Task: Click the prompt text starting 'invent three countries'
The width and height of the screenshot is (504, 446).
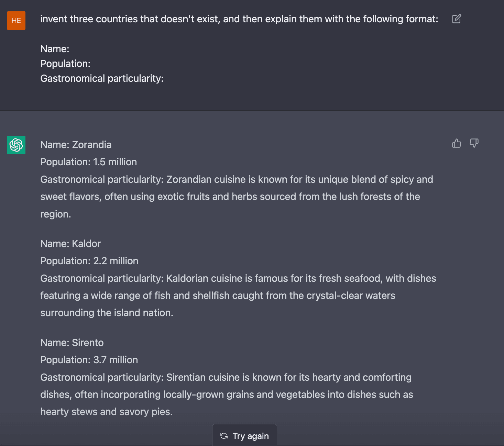Action: point(239,19)
